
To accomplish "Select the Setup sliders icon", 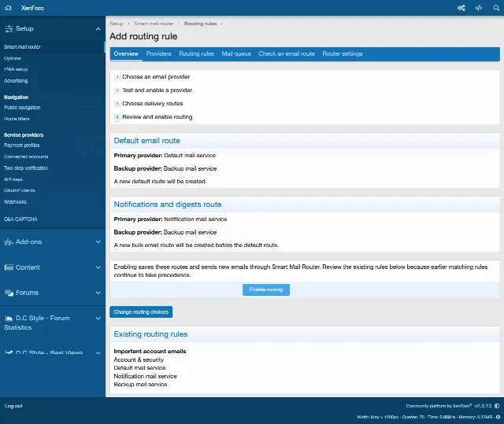I will (9, 28).
